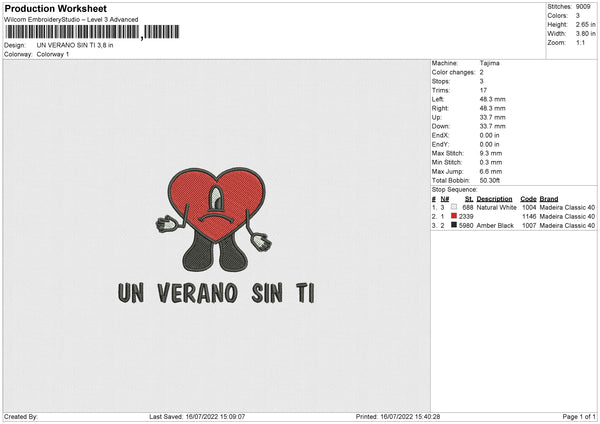
Task: Click the embroidered "UN VERANO SIN TI" lettering
Action: click(x=217, y=294)
